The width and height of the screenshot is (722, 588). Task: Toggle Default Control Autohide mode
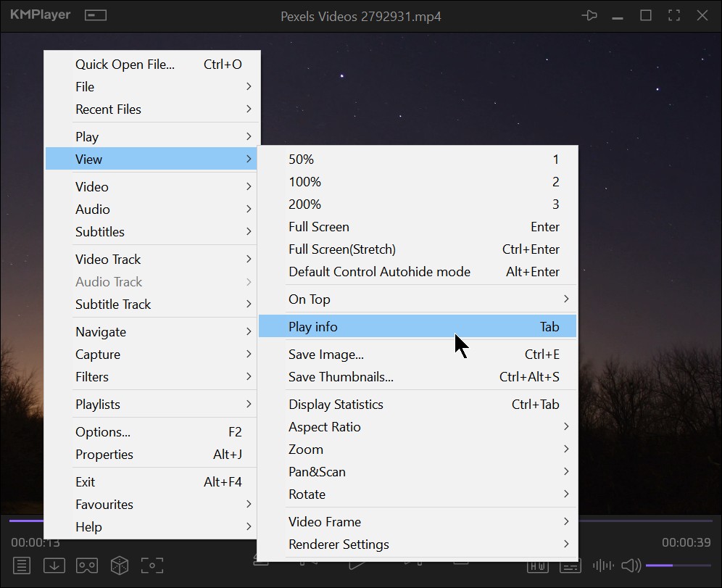click(379, 271)
